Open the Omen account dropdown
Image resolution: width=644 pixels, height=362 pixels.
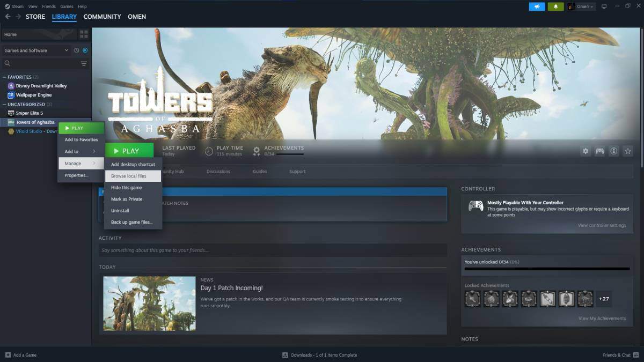(581, 6)
